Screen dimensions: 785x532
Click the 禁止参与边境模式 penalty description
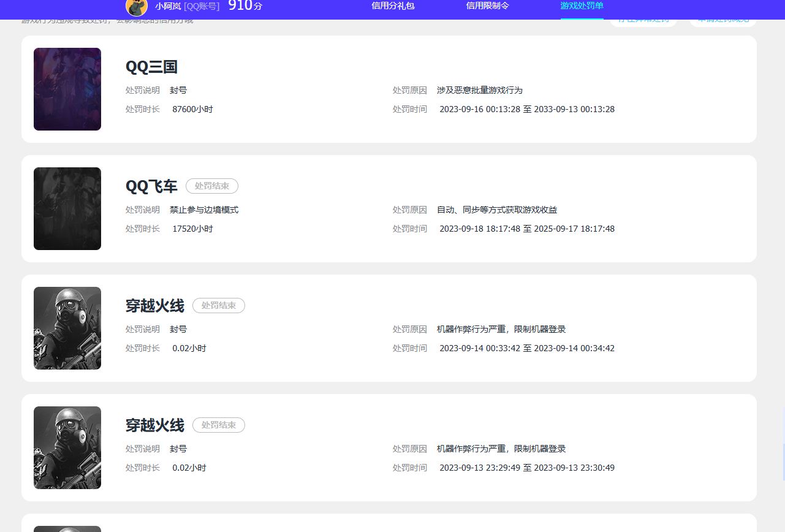coord(204,210)
